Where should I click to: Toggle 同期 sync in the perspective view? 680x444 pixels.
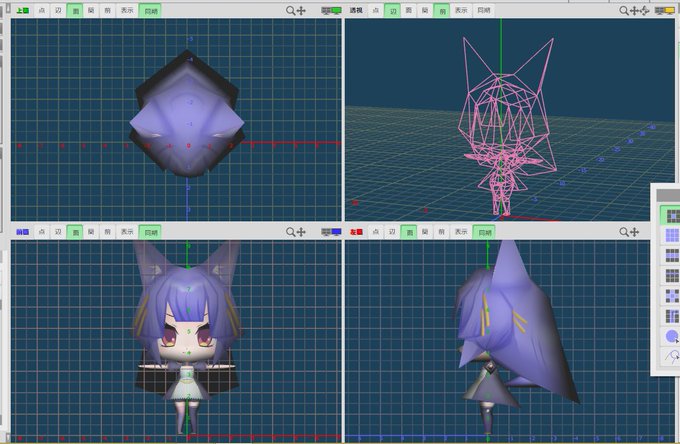coord(484,10)
